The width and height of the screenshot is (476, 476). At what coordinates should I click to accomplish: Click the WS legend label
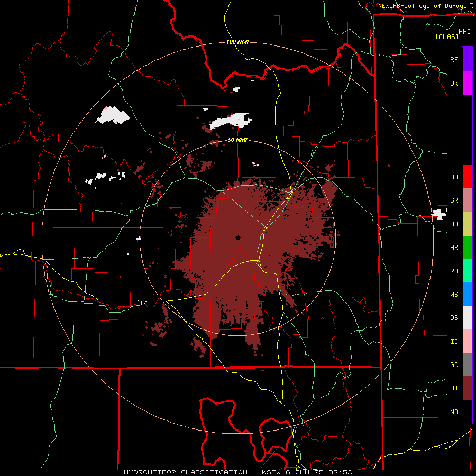(x=454, y=295)
